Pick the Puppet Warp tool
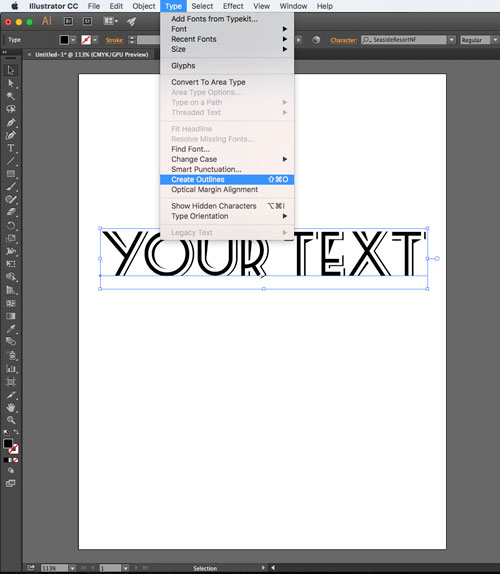 (11, 251)
